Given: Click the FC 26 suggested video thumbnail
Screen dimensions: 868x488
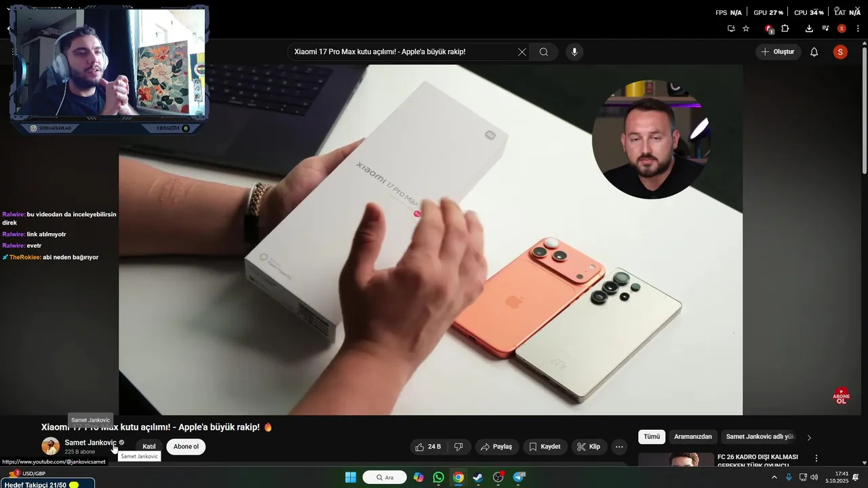Looking at the screenshot, I should tap(676, 460).
